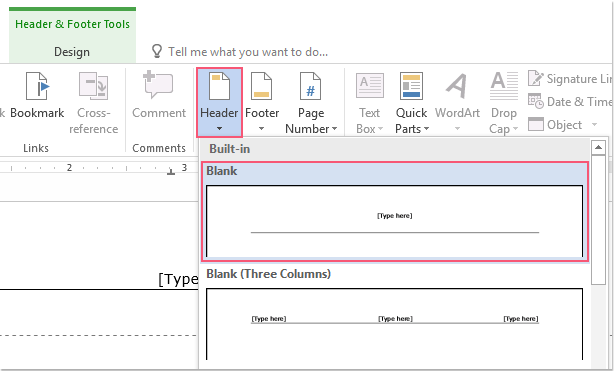Click the Object icon
Image resolution: width=614 pixels, height=371 pixels.
coord(535,124)
